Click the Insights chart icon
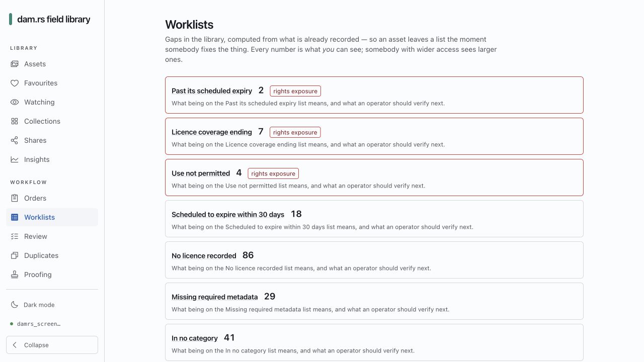The height and width of the screenshot is (362, 644). [15, 159]
